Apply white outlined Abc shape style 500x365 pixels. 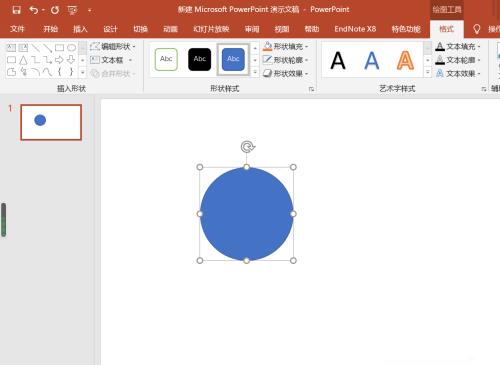click(166, 59)
